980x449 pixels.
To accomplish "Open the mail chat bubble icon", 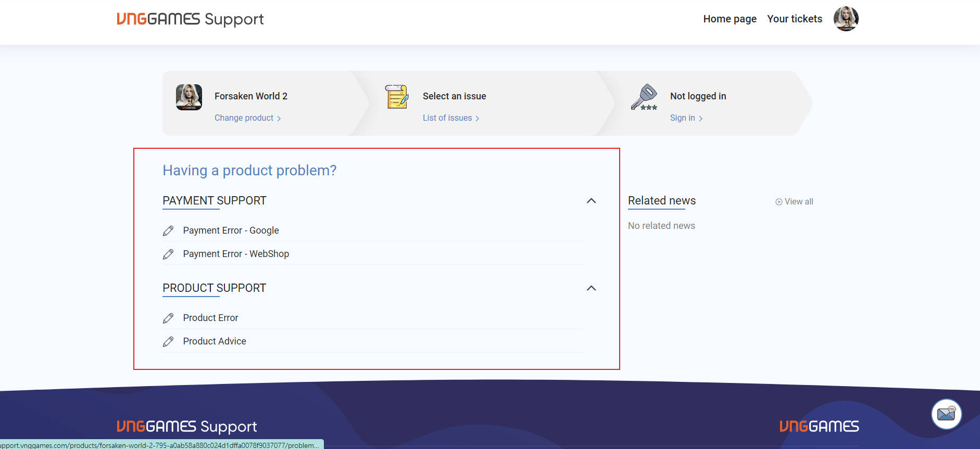I will (x=946, y=414).
